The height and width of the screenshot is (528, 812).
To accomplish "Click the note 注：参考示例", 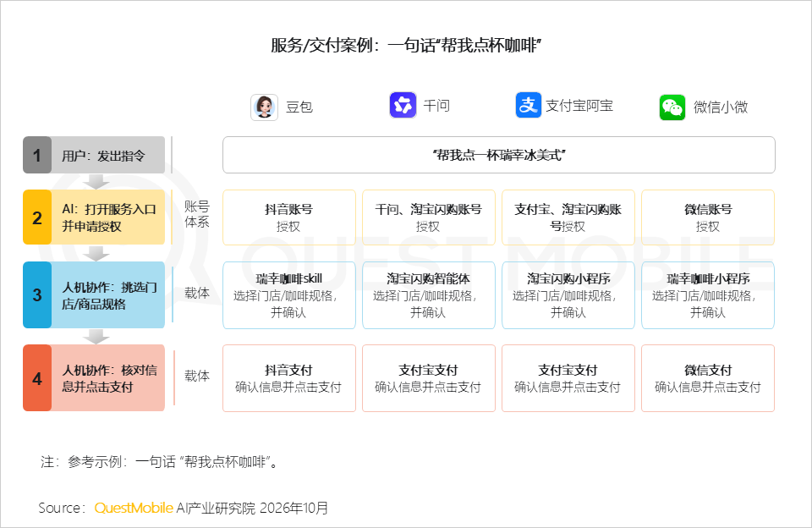I will click(x=160, y=462).
